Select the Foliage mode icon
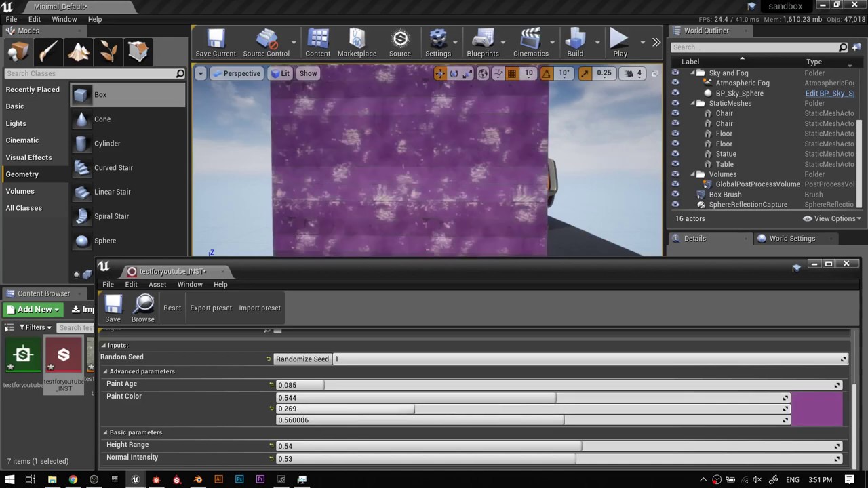 [x=108, y=52]
